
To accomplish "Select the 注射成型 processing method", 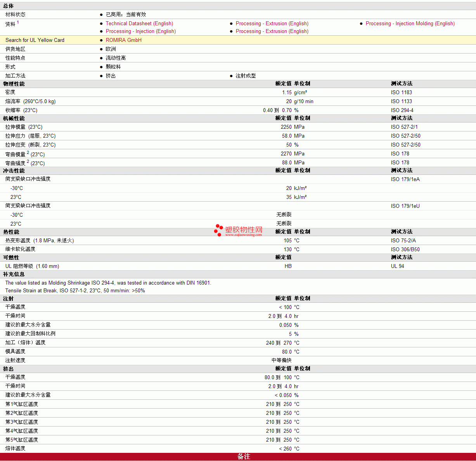I will point(246,76).
